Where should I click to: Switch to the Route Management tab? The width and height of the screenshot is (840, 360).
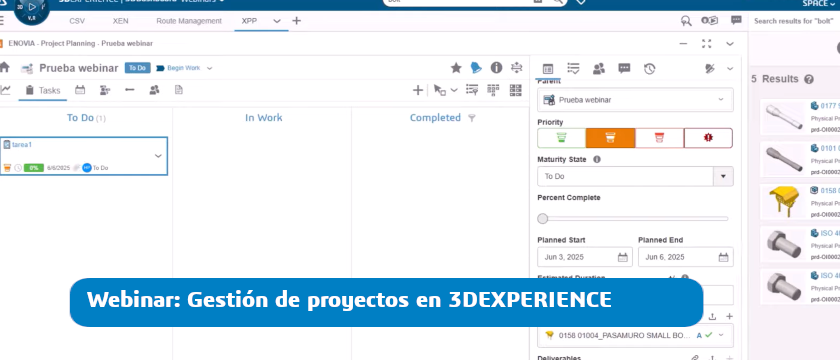[x=189, y=21]
